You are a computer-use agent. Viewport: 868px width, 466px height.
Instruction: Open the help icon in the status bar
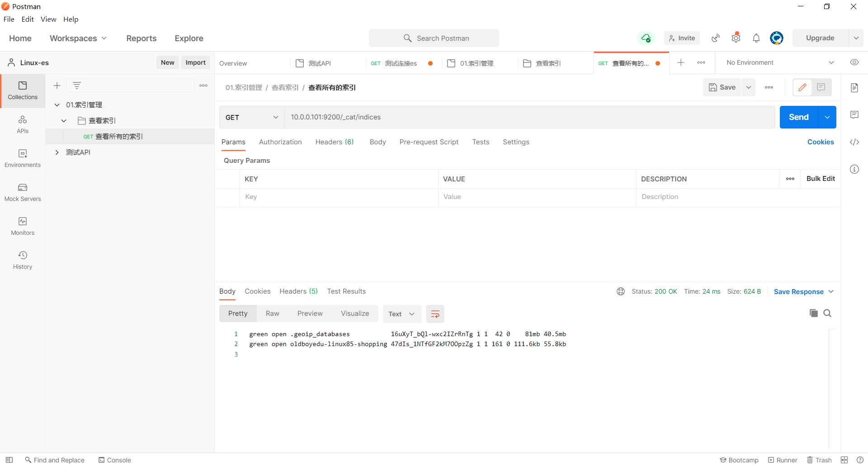pos(860,460)
